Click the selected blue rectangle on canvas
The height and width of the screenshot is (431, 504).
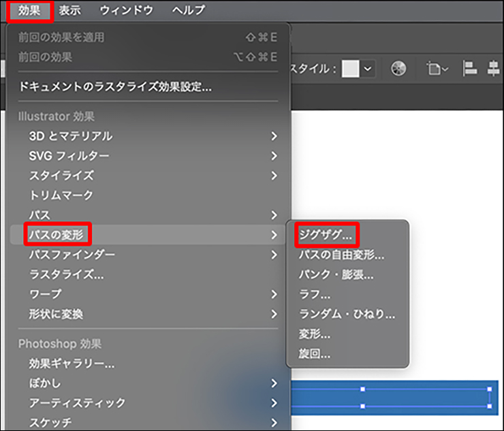tap(422, 397)
